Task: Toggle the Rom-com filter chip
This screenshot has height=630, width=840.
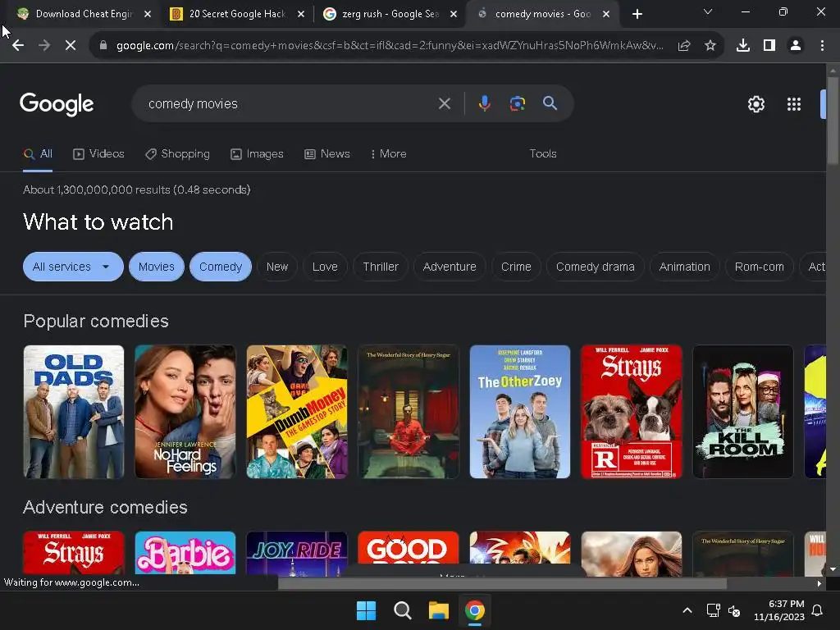Action: coord(759,267)
